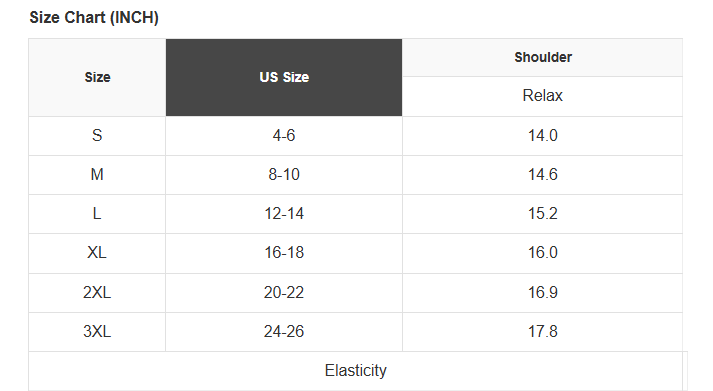Image resolution: width=713 pixels, height=391 pixels.
Task: Select the M size row label
Action: point(97,175)
